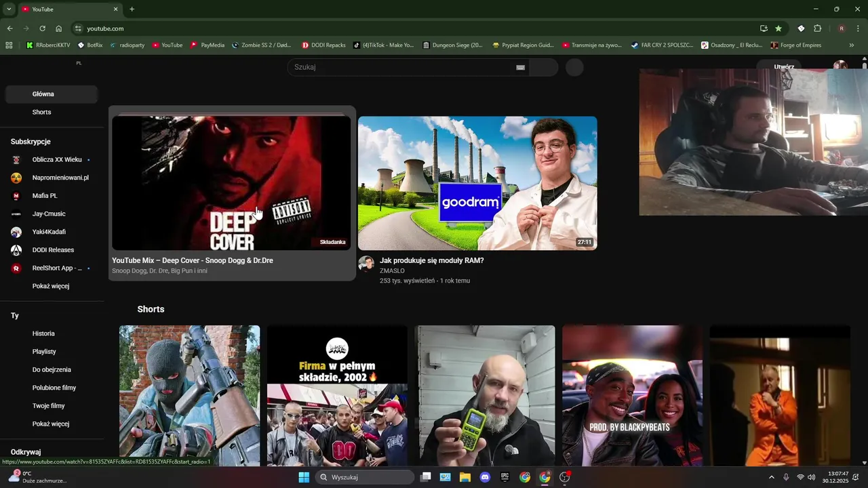Screen dimensions: 868x488
Task: Open Discord from the taskbar
Action: coord(485,477)
